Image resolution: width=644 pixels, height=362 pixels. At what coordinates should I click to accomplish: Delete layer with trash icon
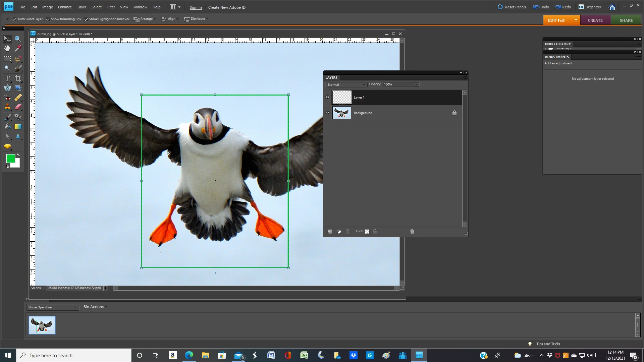412,232
